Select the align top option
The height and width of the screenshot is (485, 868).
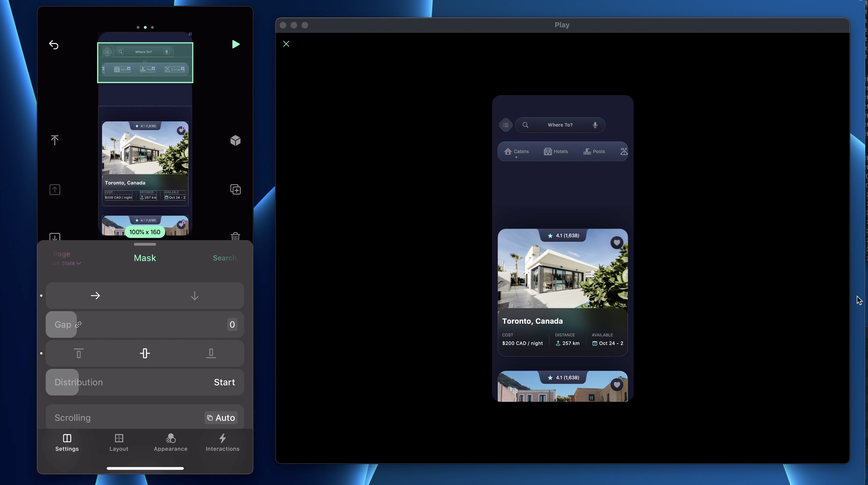[x=79, y=353]
